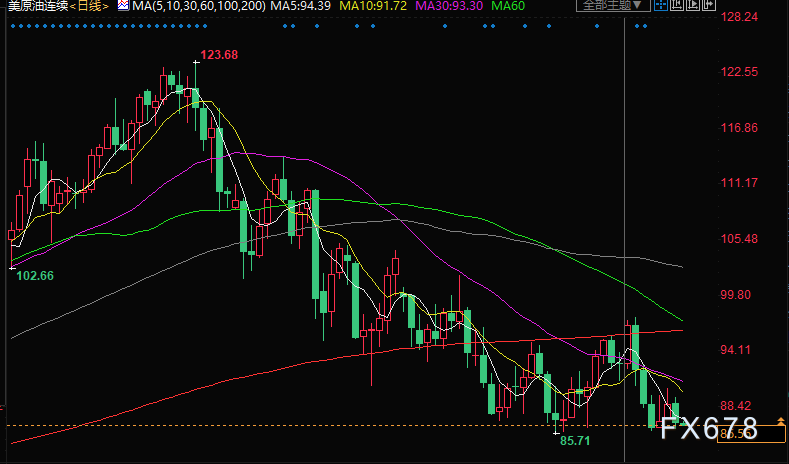
Task: Click the 85.71 low price label
Action: tap(575, 441)
